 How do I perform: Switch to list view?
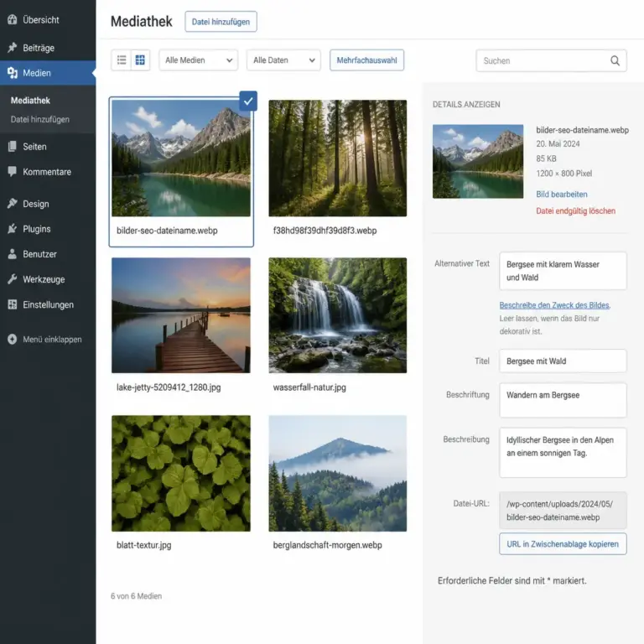[x=122, y=60]
